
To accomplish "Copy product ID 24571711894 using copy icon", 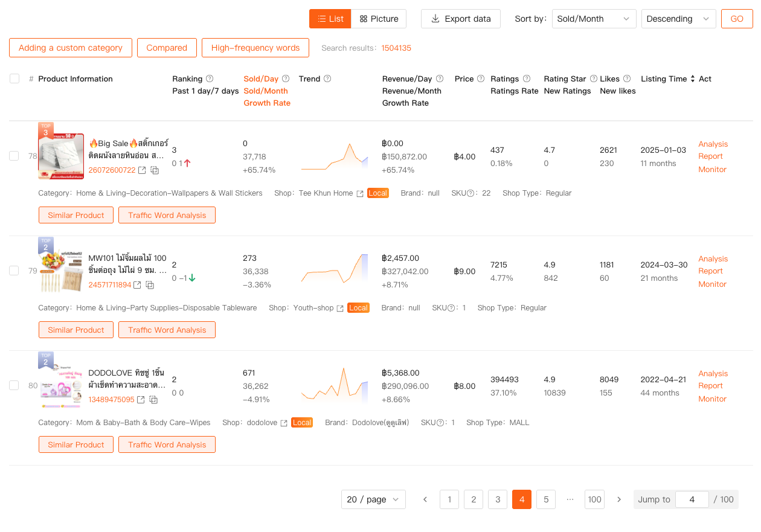I will click(150, 285).
